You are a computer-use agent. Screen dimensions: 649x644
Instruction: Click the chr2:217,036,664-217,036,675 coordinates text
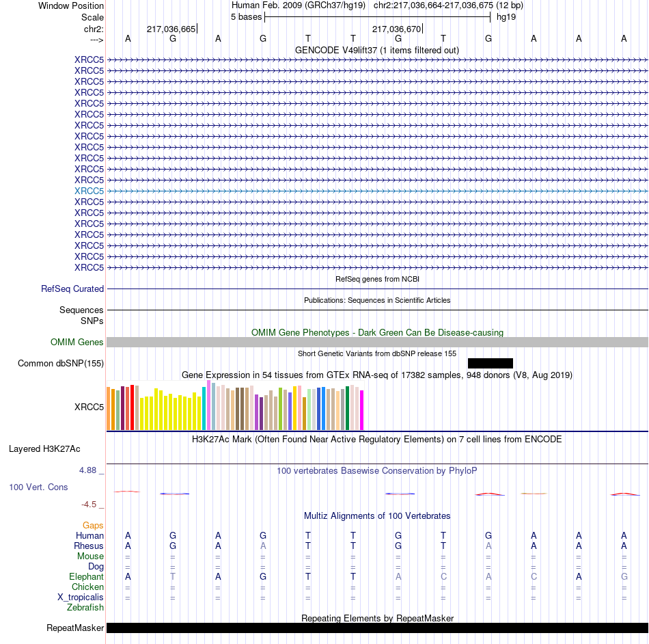click(433, 5)
